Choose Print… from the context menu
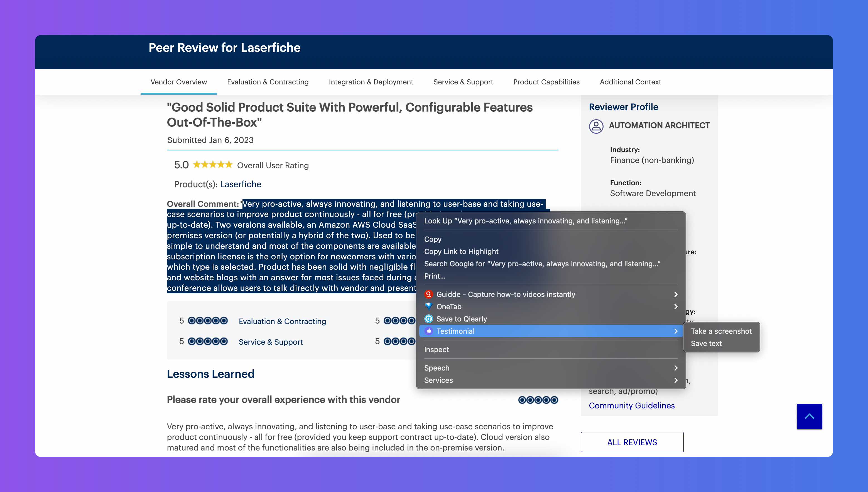The width and height of the screenshot is (868, 492). pyautogui.click(x=551, y=276)
